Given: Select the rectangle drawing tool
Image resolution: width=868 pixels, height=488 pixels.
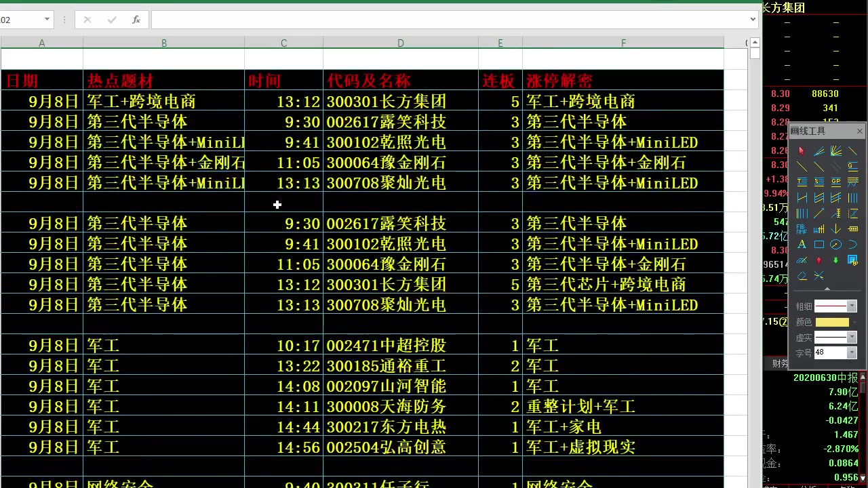Looking at the screenshot, I should pos(819,244).
